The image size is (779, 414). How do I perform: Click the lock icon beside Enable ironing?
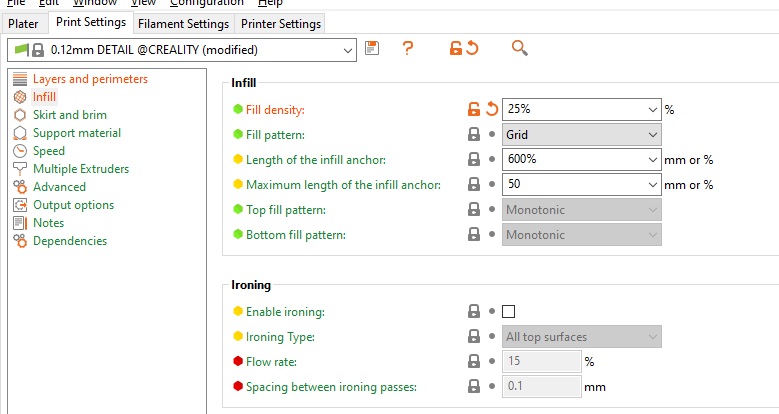pos(474,311)
